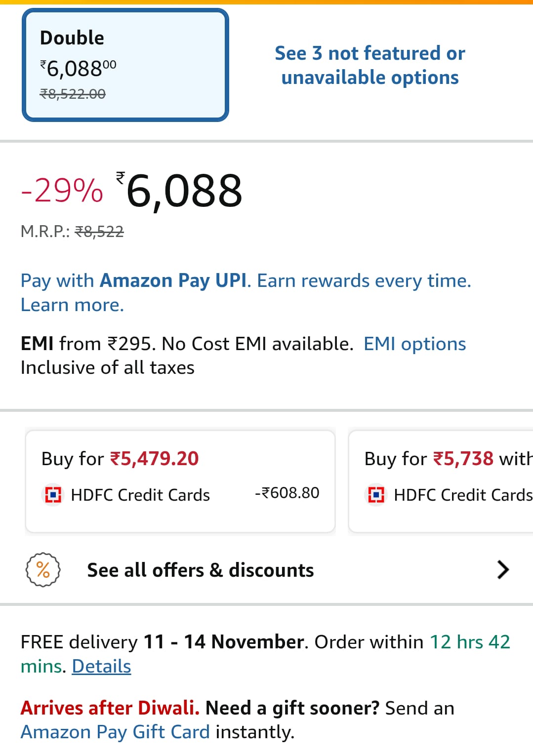The width and height of the screenshot is (533, 756).
Task: Select the 'Buy for ₹5,738' offer card
Action: [x=441, y=481]
